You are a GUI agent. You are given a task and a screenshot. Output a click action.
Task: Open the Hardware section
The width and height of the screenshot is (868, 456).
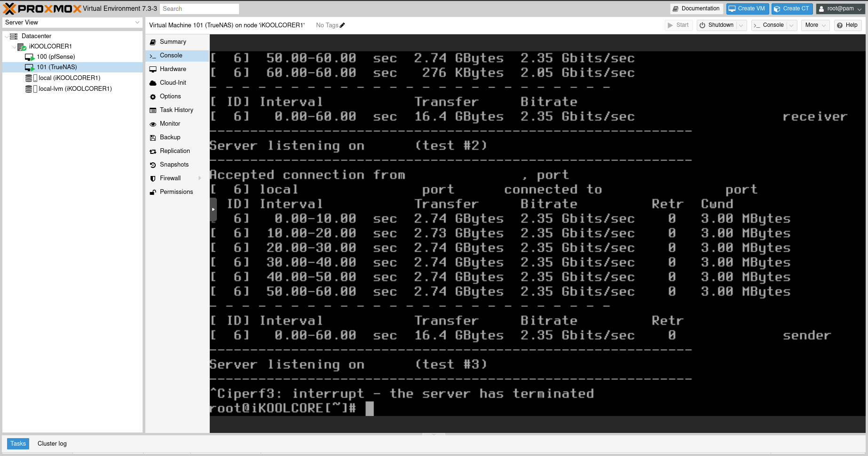177,69
